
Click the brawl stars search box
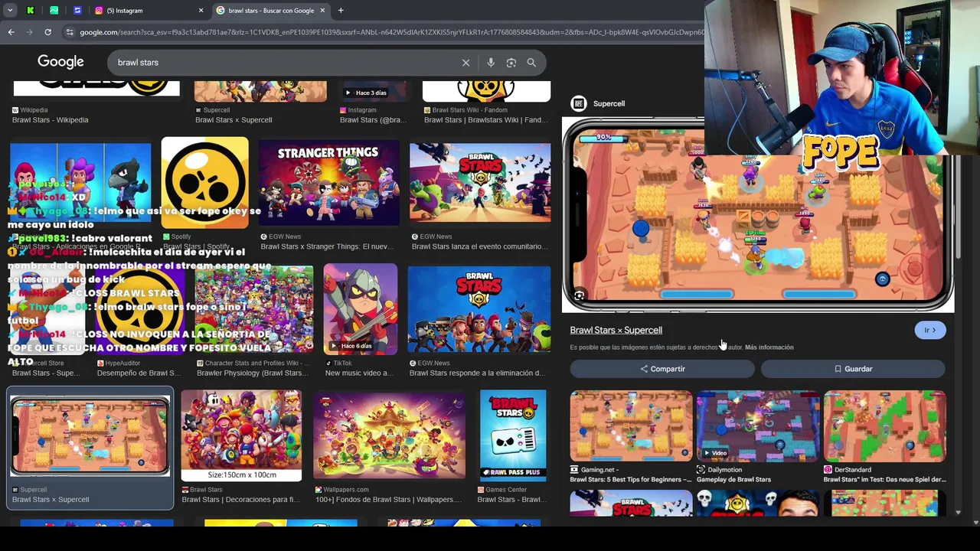pyautogui.click(x=283, y=63)
